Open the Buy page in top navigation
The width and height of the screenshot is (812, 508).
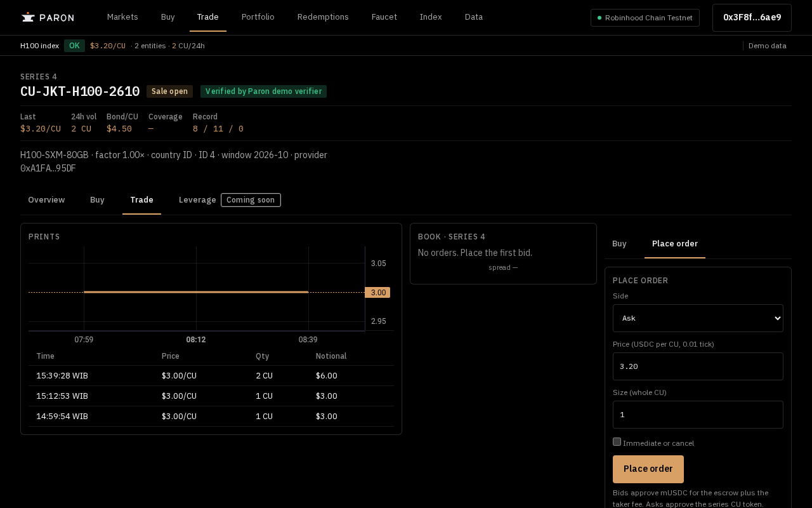168,17
